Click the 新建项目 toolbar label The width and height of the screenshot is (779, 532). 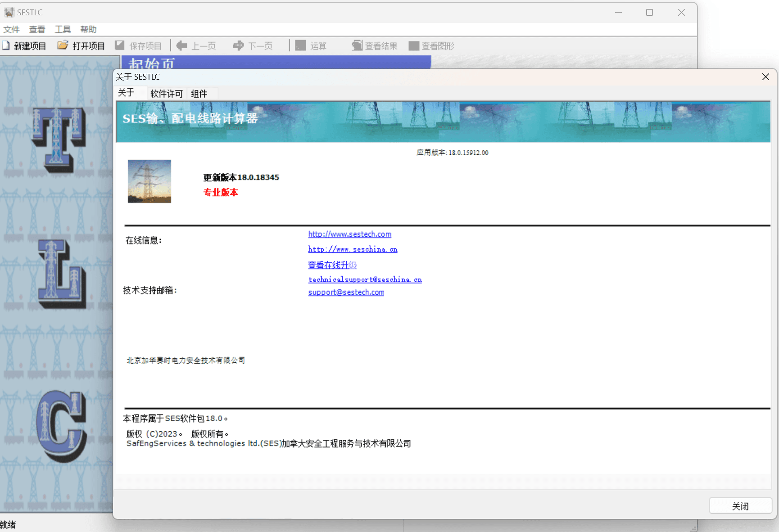click(30, 46)
